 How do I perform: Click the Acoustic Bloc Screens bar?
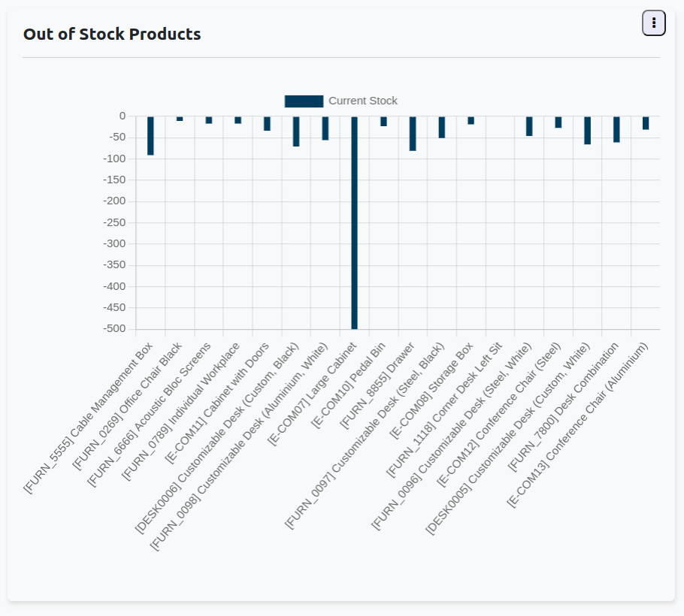pos(209,120)
